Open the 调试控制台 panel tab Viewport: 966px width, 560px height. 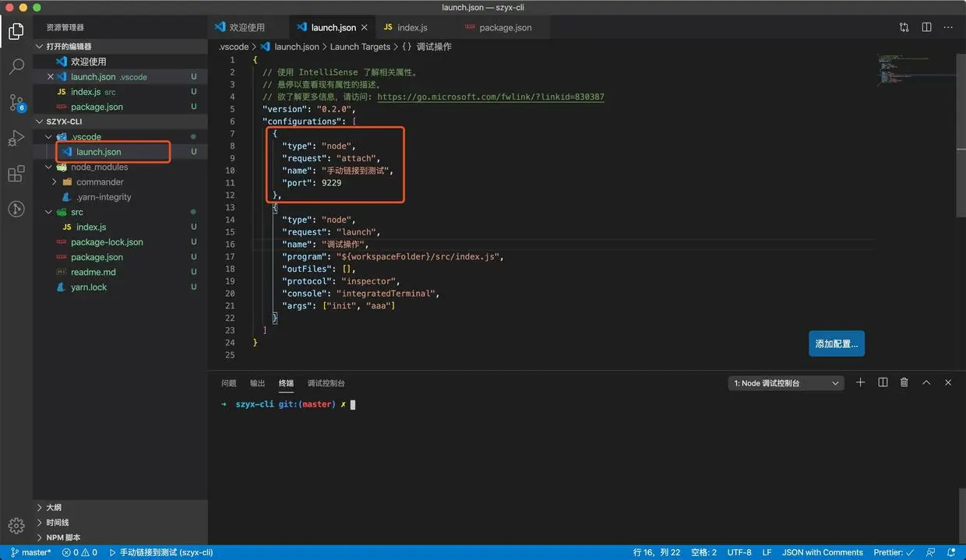pyautogui.click(x=326, y=383)
